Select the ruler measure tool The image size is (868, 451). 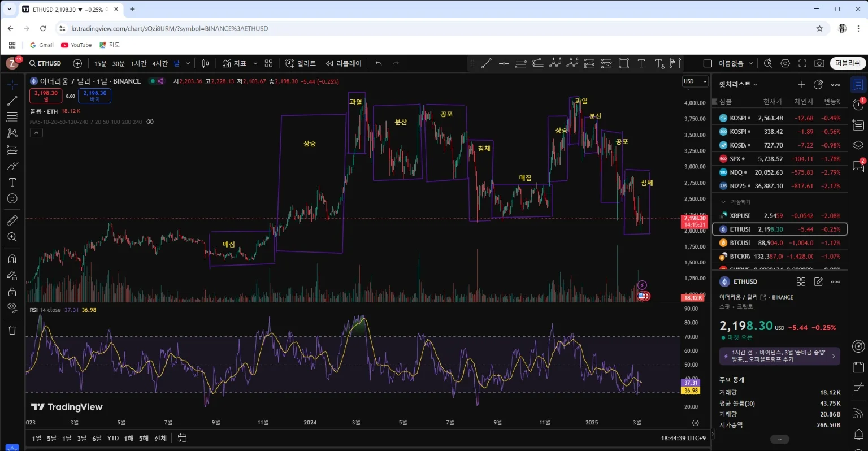tap(12, 220)
